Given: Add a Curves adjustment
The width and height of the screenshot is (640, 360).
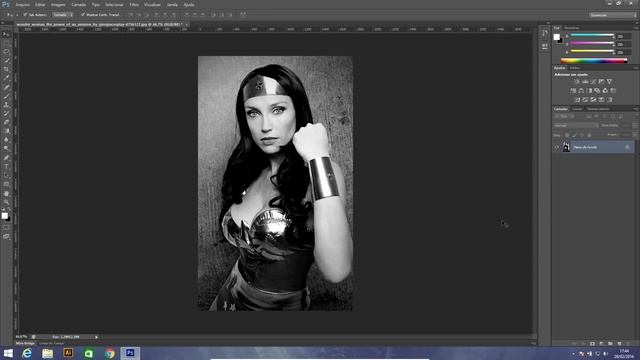Looking at the screenshot, I should coord(593,82).
